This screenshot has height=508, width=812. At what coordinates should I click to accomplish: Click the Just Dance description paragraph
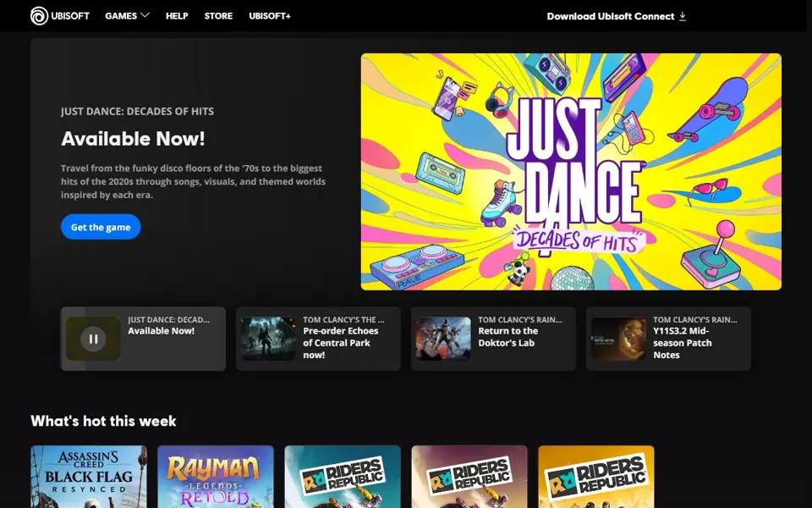(x=193, y=181)
